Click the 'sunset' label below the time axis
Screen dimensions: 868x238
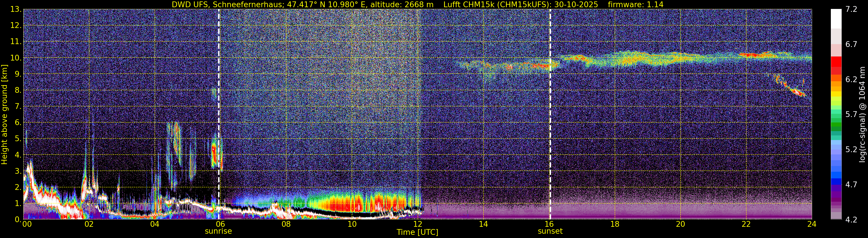click(550, 231)
